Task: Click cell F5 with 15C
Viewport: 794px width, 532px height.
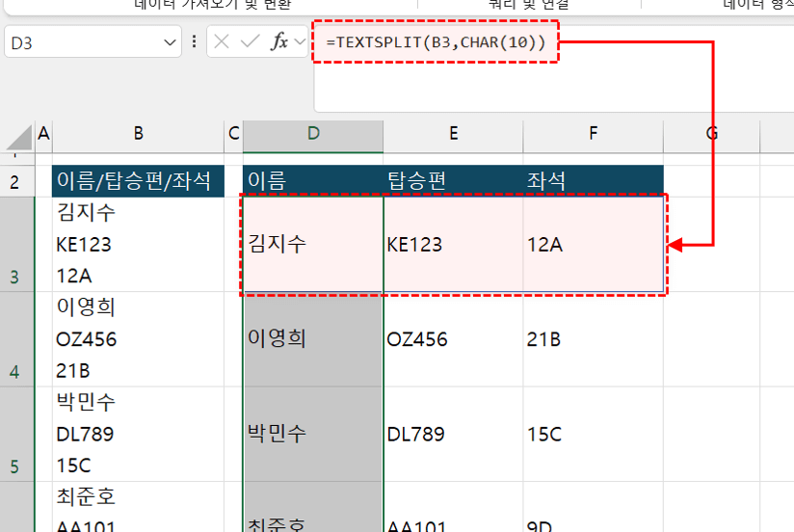Action: coord(593,434)
